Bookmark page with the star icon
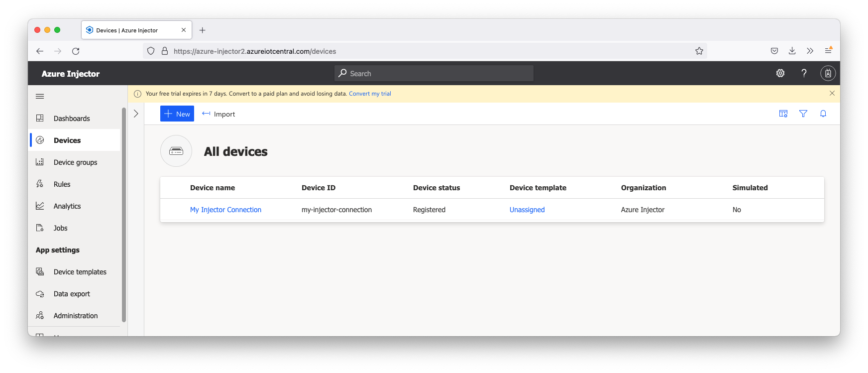This screenshot has height=373, width=868. [699, 51]
